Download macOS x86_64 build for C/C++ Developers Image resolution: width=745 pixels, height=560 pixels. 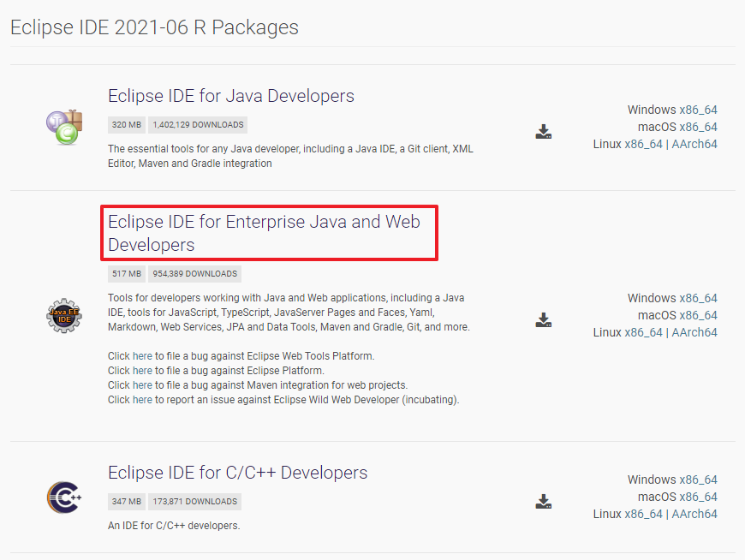tap(698, 497)
